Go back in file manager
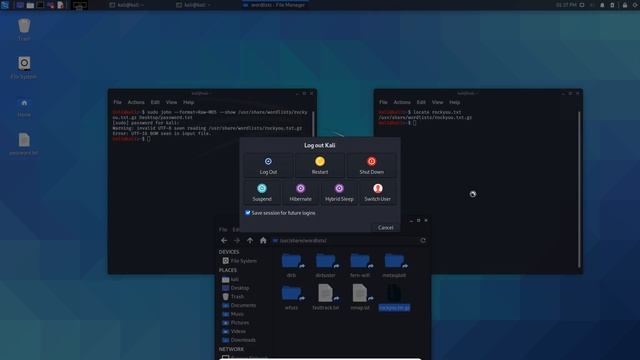Image resolution: width=640 pixels, height=360 pixels. click(224, 240)
